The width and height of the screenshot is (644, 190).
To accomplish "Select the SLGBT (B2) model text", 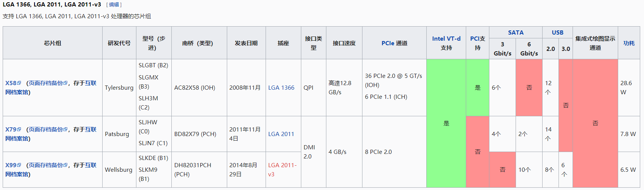I will pos(153,65).
